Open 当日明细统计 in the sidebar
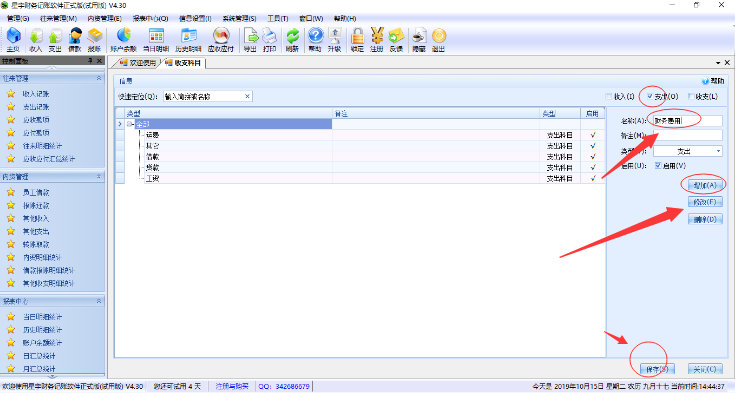The height and width of the screenshot is (393, 738). click(42, 317)
